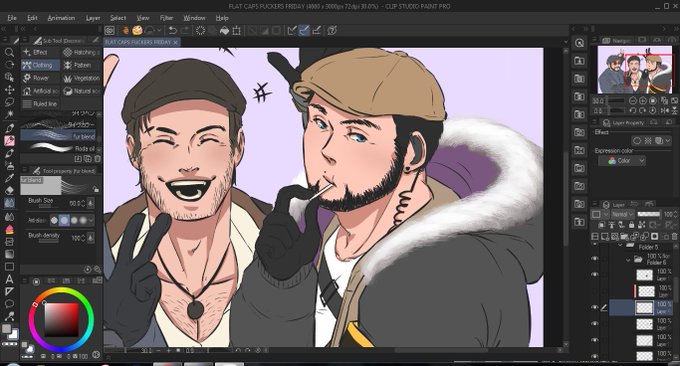Viewport: 680px width, 366px height.
Task: Click the Redo arrow in command bar
Action: point(185,30)
